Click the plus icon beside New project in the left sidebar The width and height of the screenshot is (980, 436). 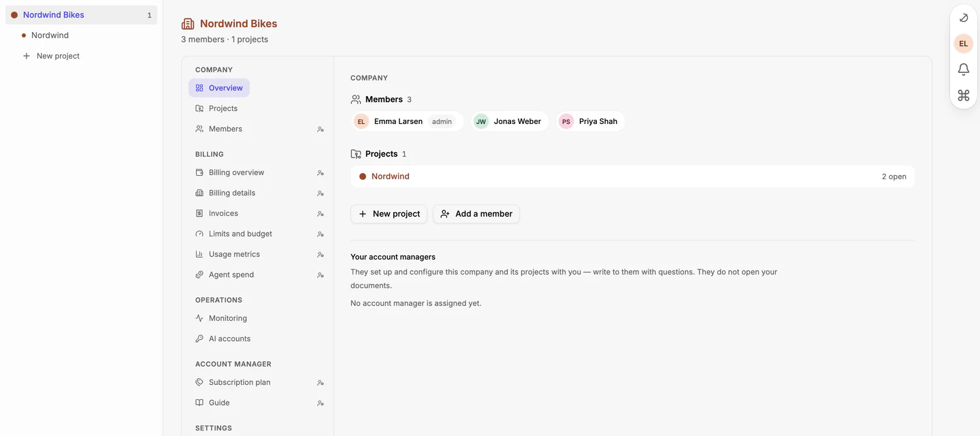27,56
